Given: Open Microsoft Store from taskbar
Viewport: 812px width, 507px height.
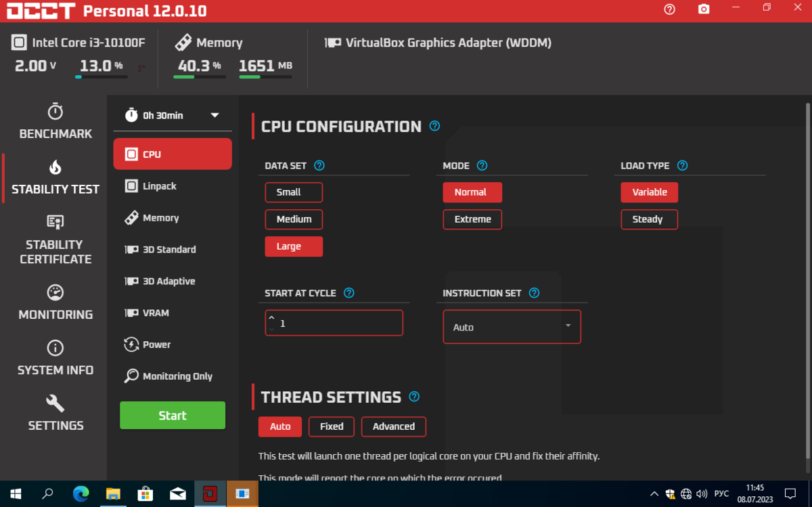Looking at the screenshot, I should coord(145,494).
